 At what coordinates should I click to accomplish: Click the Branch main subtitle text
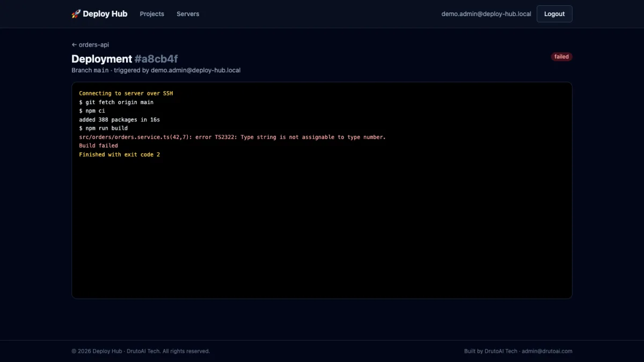pyautogui.click(x=156, y=70)
